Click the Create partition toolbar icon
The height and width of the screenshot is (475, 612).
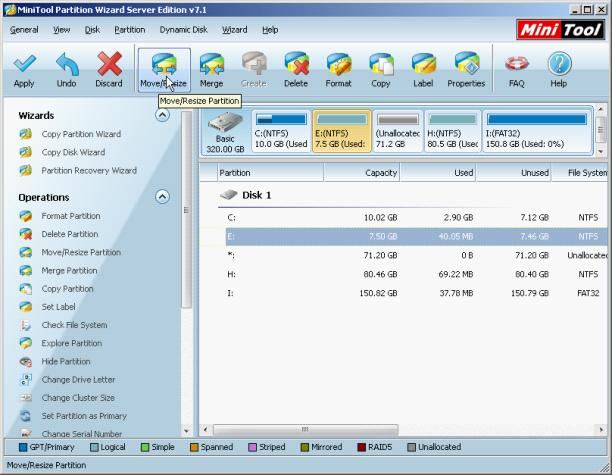[x=254, y=64]
